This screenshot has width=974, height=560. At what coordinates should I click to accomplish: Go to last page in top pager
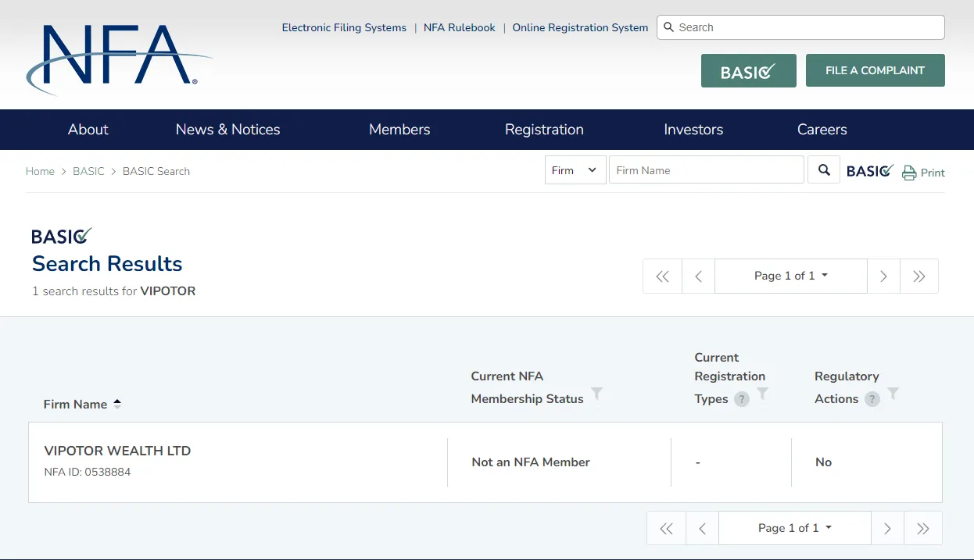919,276
